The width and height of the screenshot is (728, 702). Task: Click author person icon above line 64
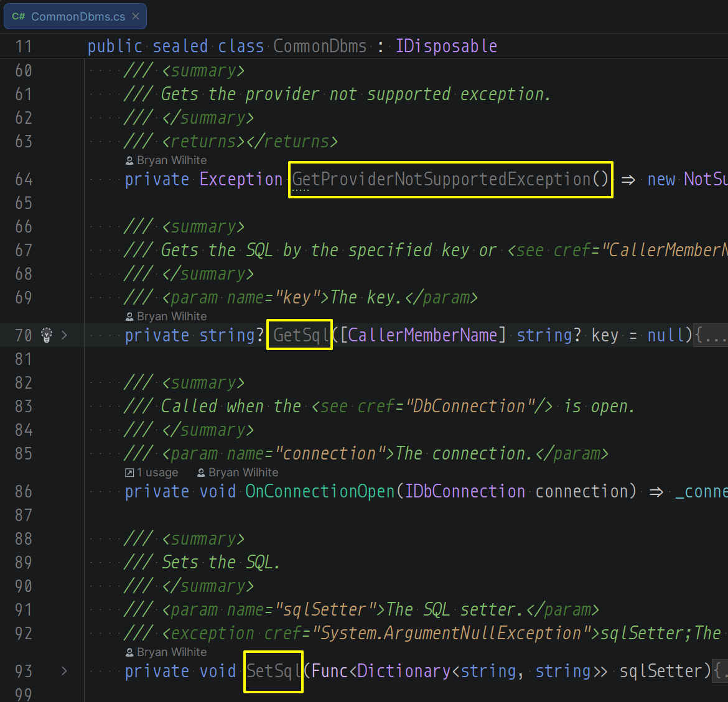point(129,160)
